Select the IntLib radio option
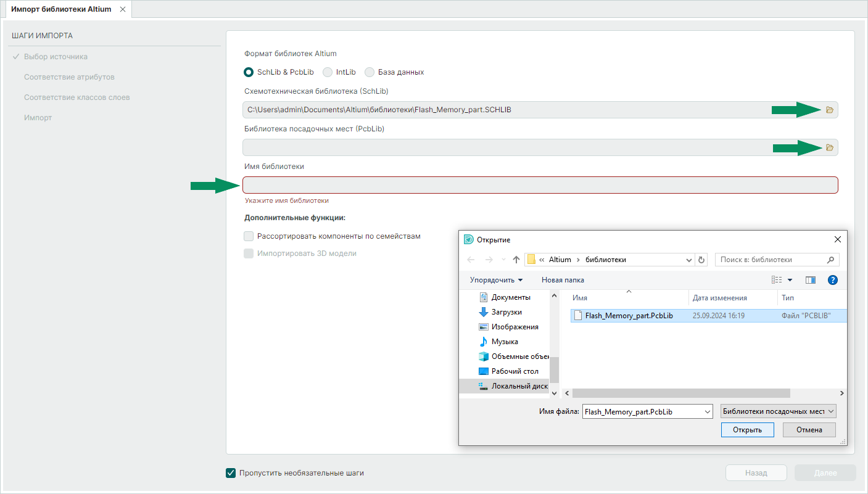The width and height of the screenshot is (868, 494). [x=328, y=72]
